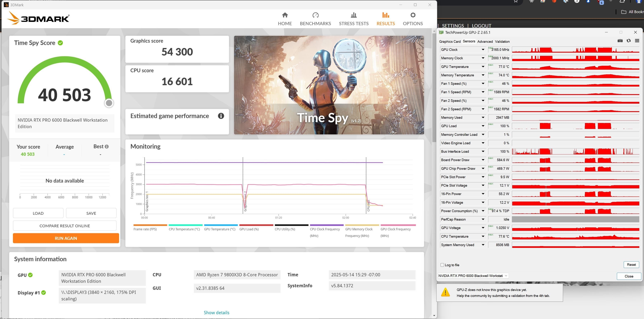Click the RUN AGAIN button
Viewport: 644px width, 319px height.
(x=66, y=238)
